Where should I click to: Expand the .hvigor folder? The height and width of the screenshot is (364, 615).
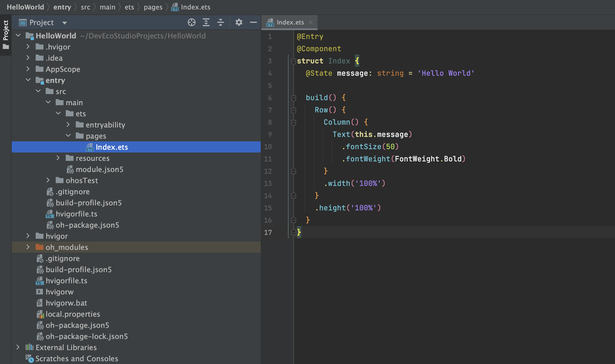pos(28,46)
